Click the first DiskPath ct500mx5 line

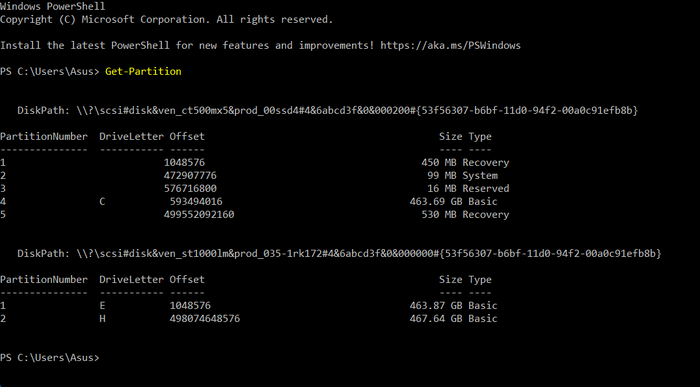[328, 110]
